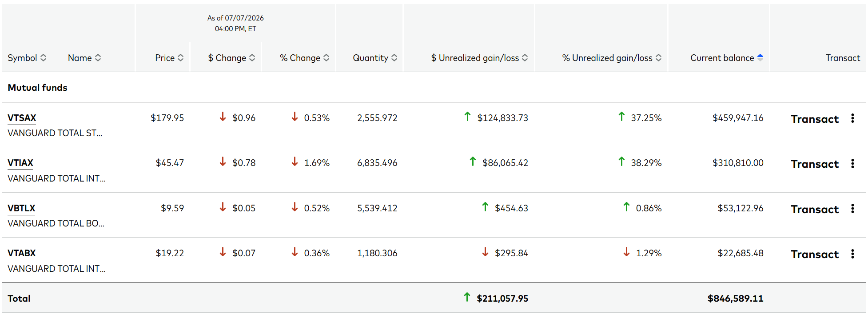Open the VTSAX fund link
This screenshot has width=868, height=315.
point(22,118)
